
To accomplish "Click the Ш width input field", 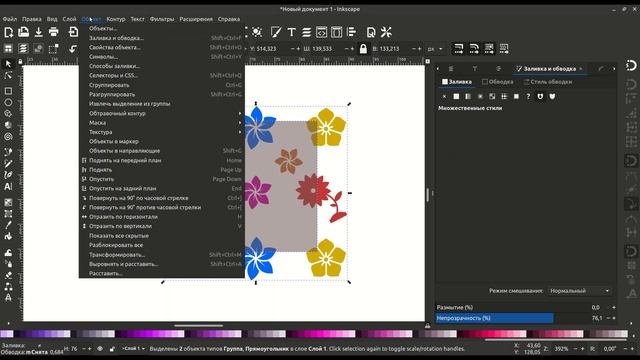I will pyautogui.click(x=327, y=49).
